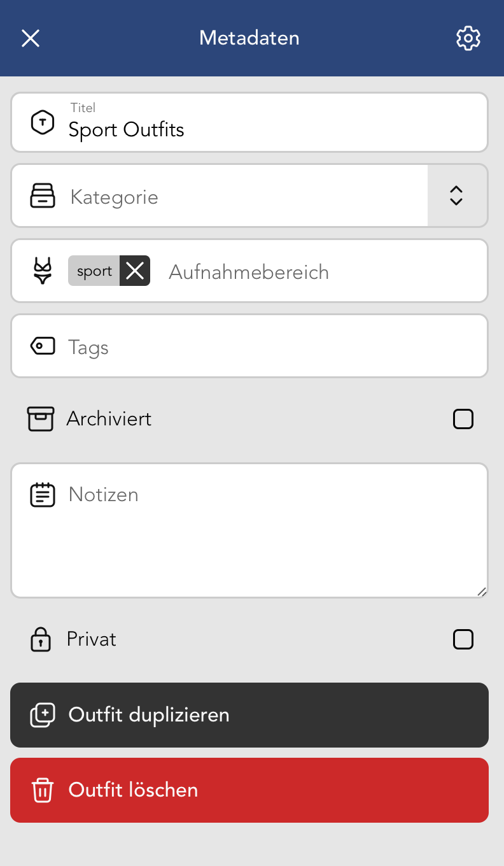
Task: Click into the Tags input field
Action: coord(274,347)
